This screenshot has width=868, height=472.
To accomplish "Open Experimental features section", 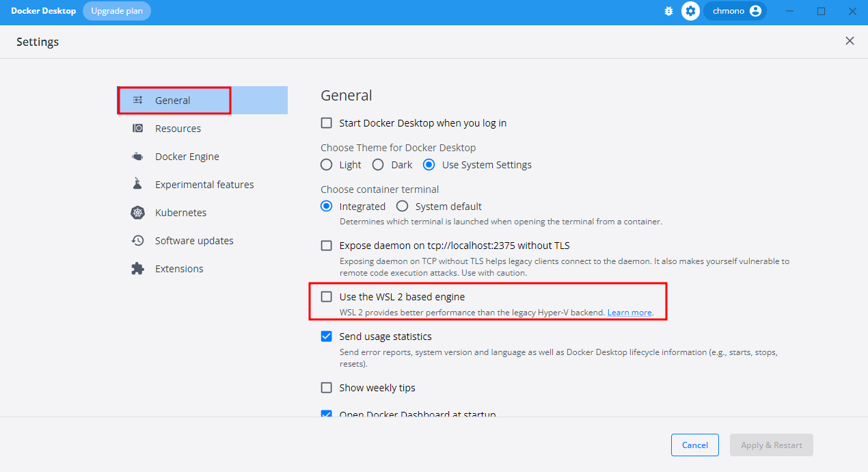I will (x=202, y=185).
